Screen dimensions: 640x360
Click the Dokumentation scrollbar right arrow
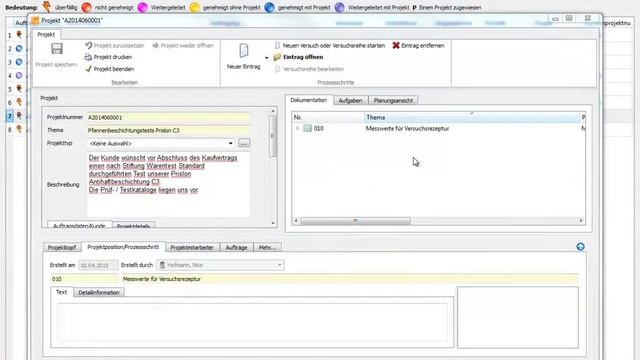[581, 221]
